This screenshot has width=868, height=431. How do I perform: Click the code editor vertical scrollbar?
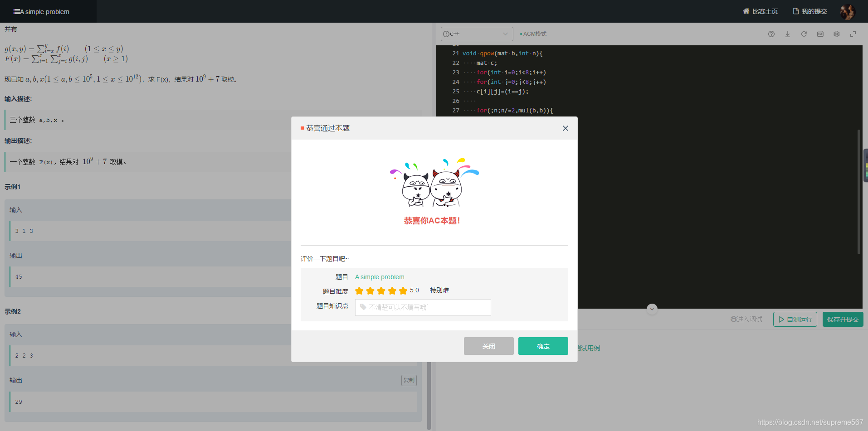click(x=858, y=192)
